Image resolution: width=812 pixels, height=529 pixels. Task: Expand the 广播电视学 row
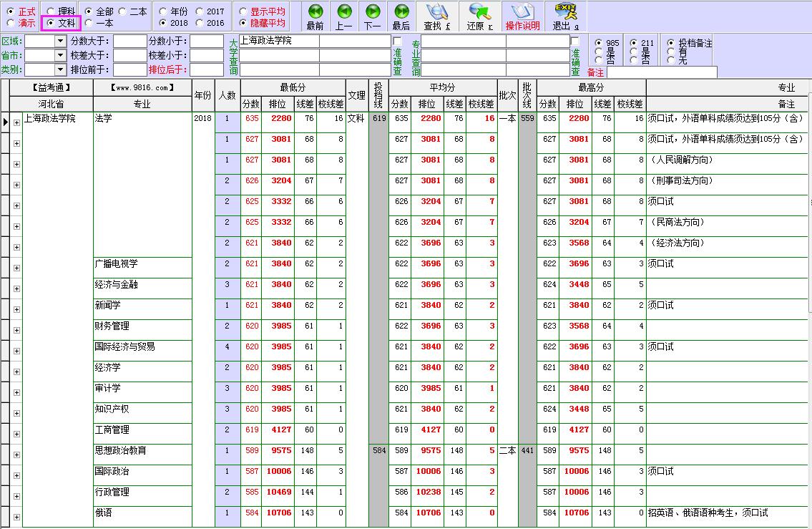16,268
